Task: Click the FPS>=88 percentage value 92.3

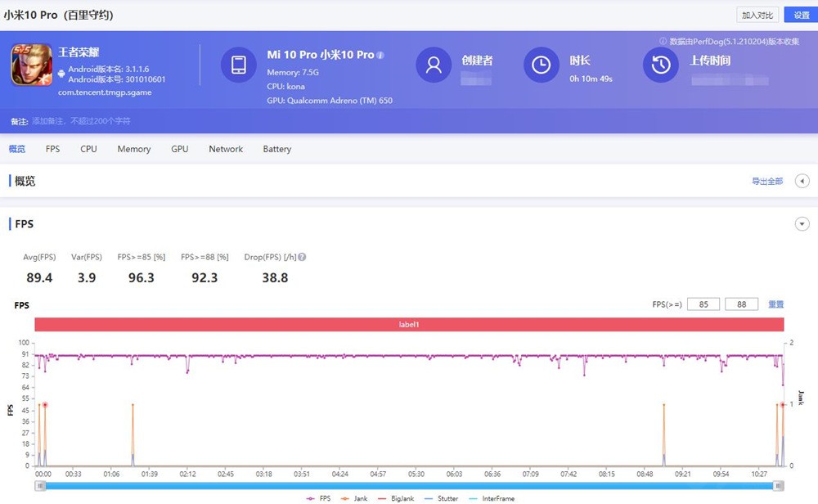Action: (204, 277)
